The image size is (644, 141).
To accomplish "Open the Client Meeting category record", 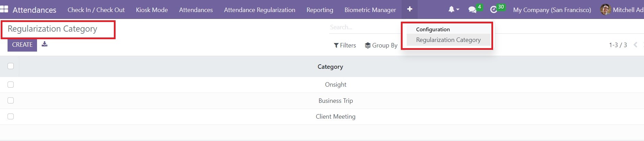I will (335, 117).
